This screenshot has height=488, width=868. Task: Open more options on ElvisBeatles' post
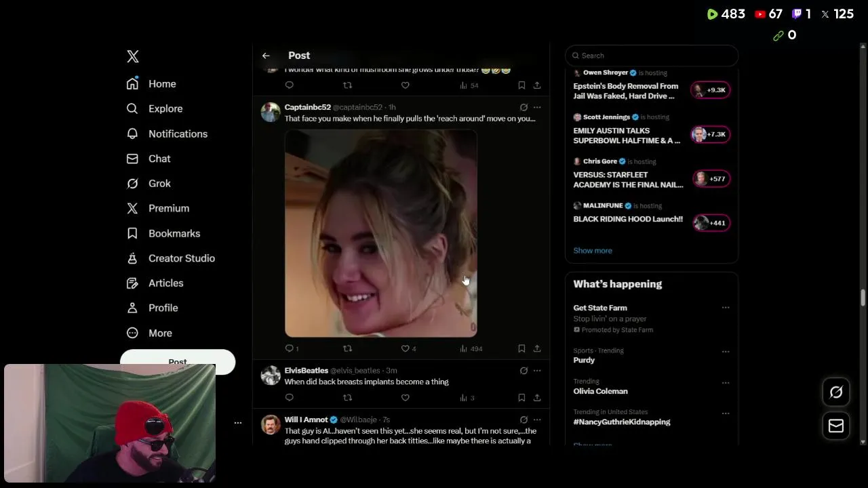click(537, 371)
